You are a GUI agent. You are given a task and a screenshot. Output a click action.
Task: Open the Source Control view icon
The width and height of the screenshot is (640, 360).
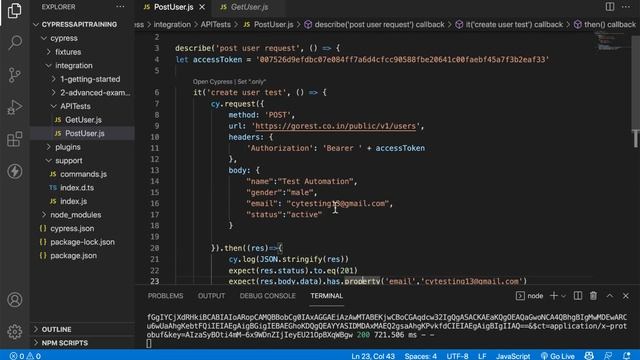(x=15, y=75)
